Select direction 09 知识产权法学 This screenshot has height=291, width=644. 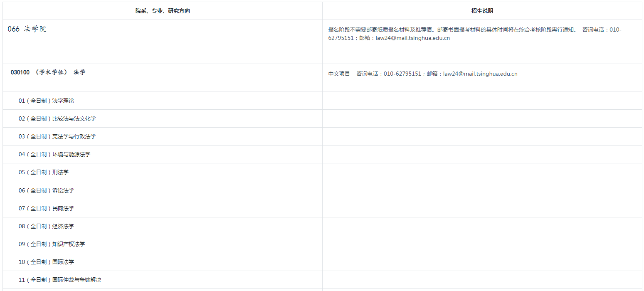[52, 244]
